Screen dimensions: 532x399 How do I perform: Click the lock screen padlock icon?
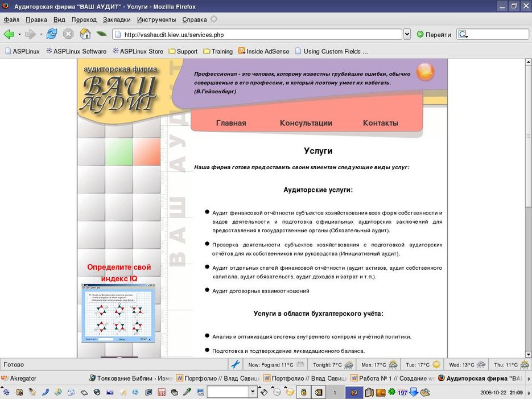point(304,392)
